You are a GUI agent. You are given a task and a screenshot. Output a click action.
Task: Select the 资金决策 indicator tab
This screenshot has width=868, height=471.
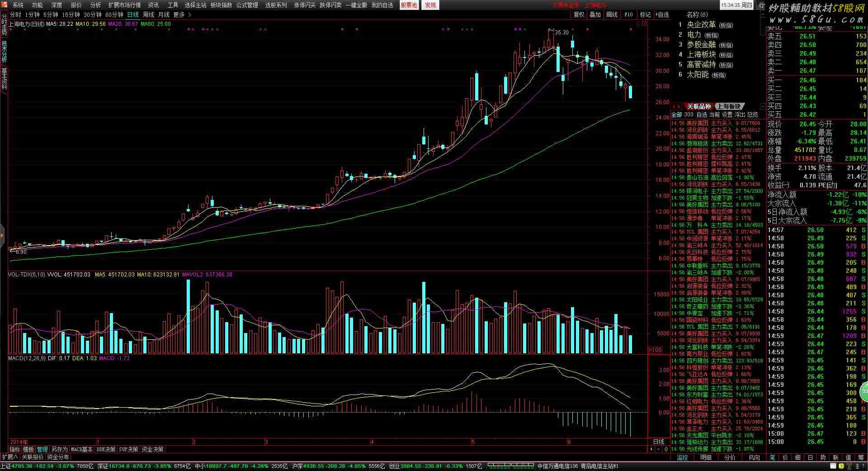152,450
